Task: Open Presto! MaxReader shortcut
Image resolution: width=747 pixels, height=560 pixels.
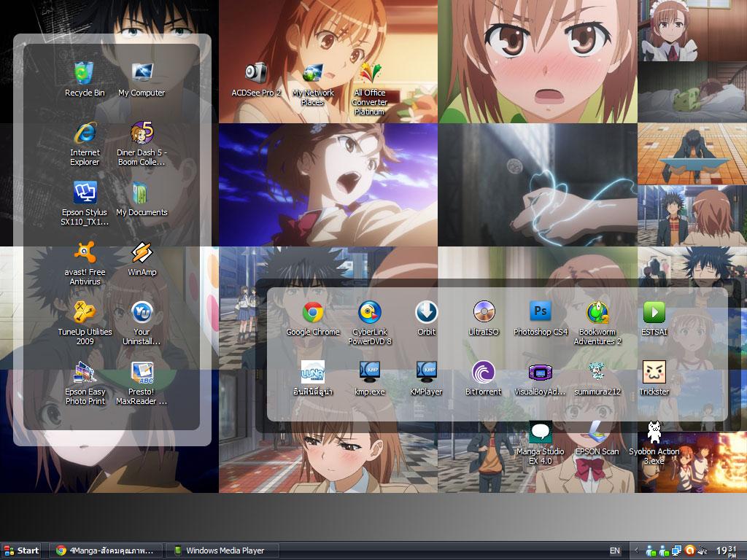Action: [142, 383]
